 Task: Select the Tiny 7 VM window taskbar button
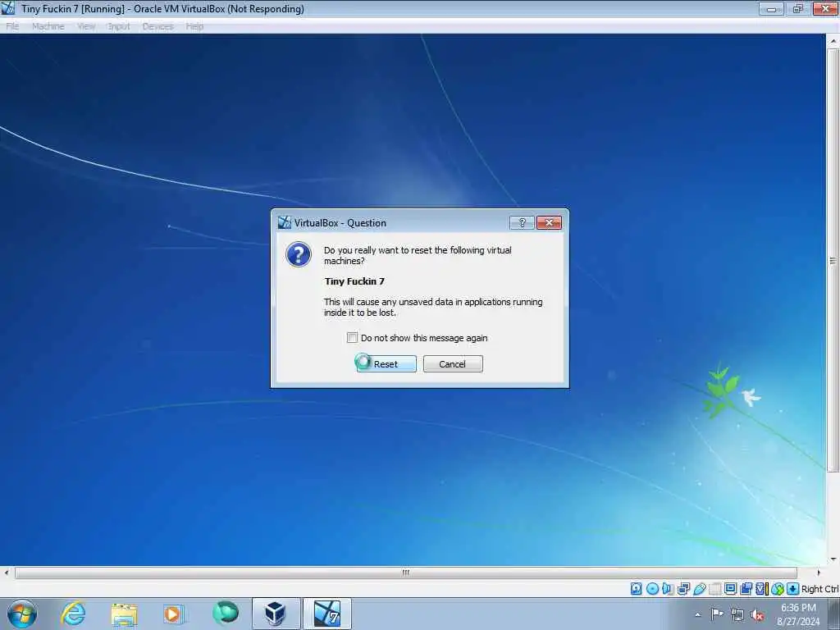326,614
